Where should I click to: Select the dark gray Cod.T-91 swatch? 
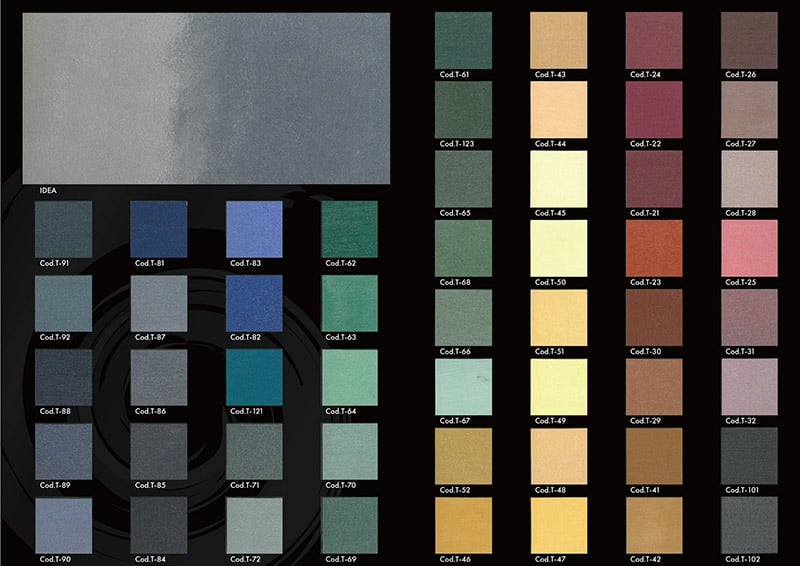click(63, 229)
